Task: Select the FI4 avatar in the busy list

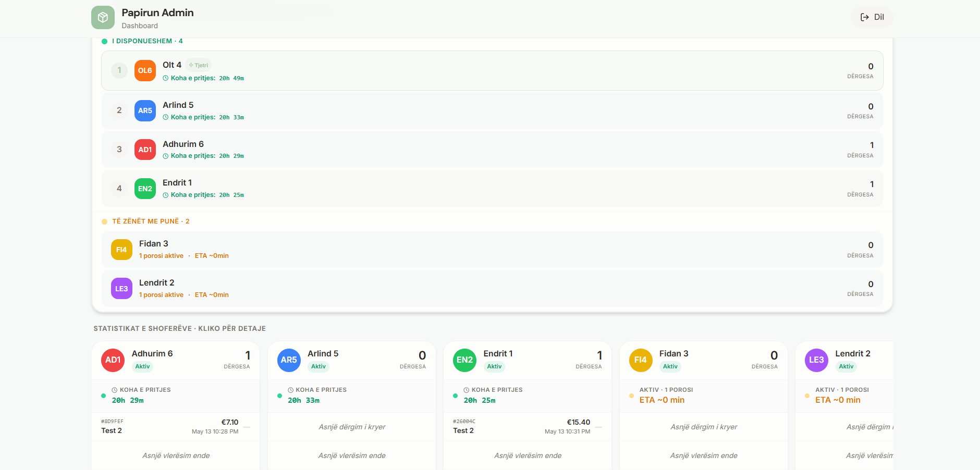Action: pyautogui.click(x=121, y=250)
